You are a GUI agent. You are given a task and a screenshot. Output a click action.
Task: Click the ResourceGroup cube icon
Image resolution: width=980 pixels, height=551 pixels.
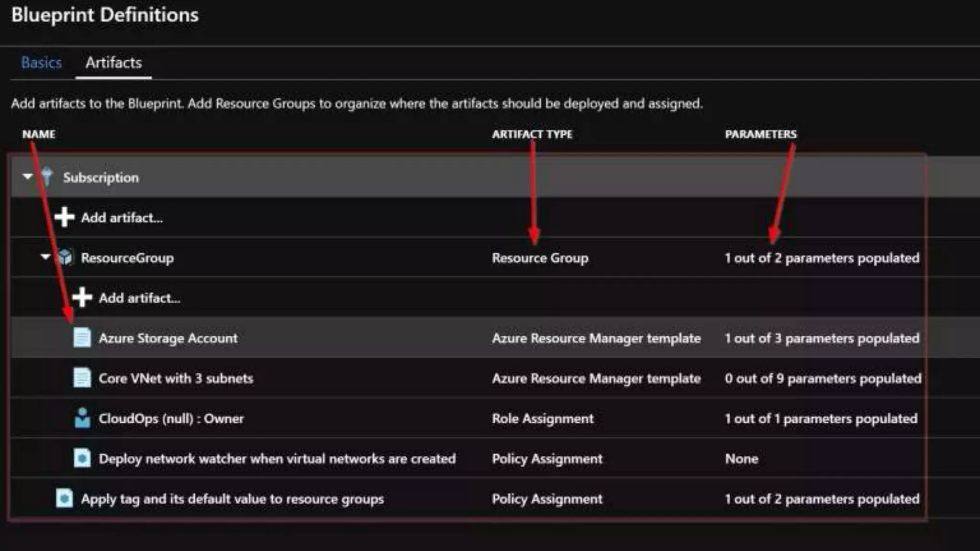click(x=65, y=257)
